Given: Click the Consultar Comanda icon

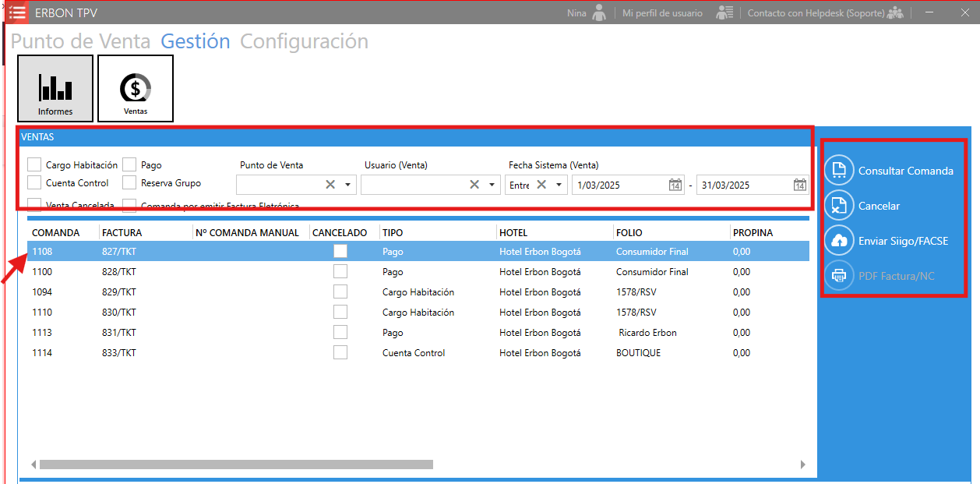Looking at the screenshot, I should 839,171.
